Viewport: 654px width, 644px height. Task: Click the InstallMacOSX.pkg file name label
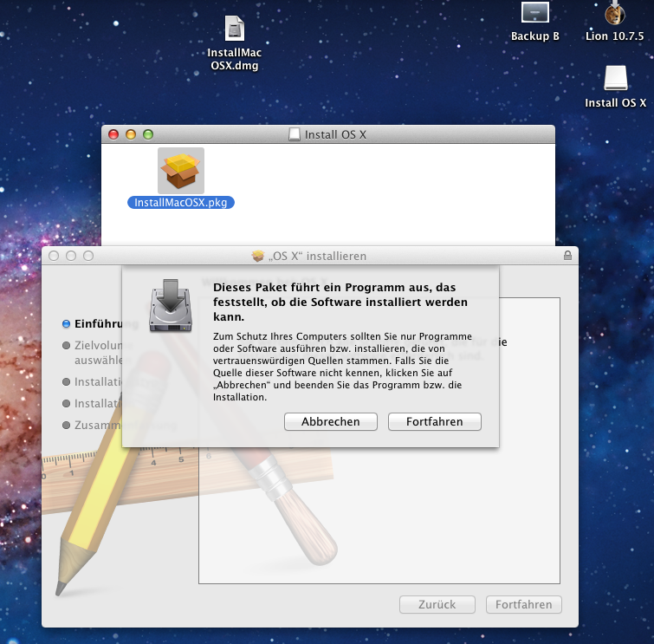coord(180,203)
